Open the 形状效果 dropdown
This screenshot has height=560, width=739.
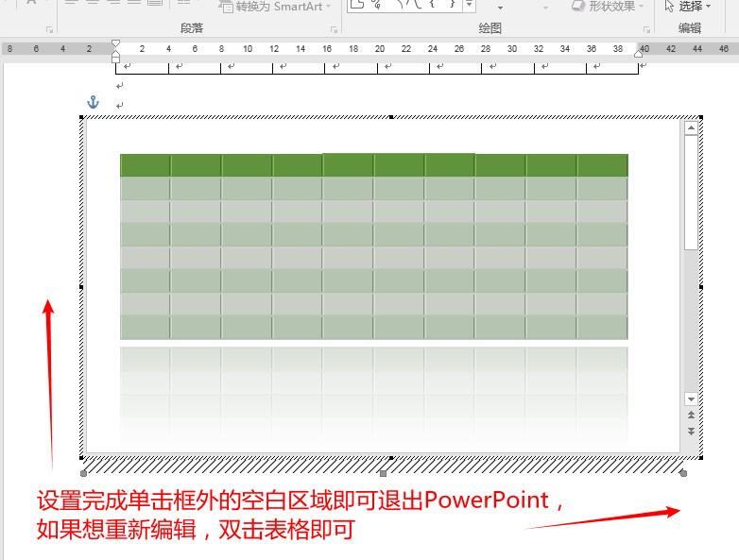tap(607, 6)
